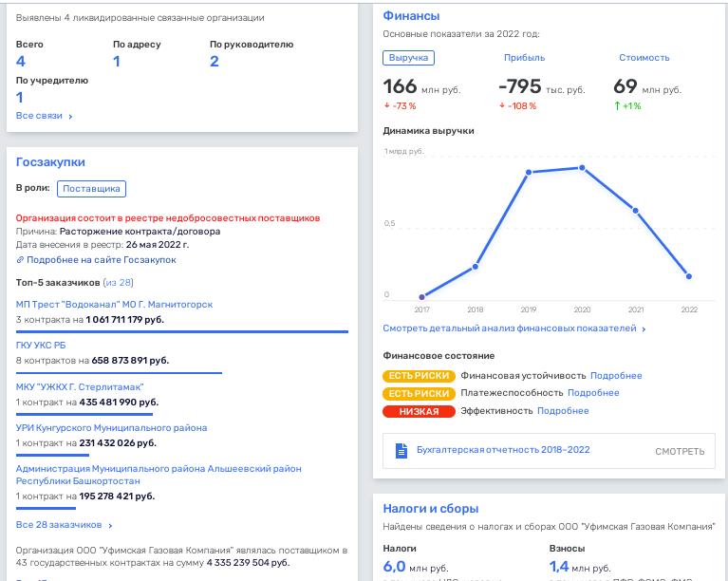The image size is (728, 581).
Task: Click the +1% value change indicator
Action: 627,106
